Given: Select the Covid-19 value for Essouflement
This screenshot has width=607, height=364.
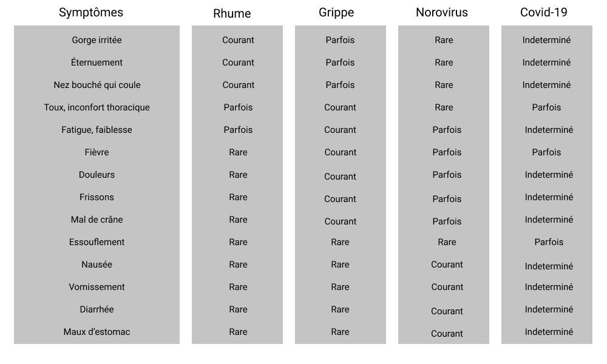Looking at the screenshot, I should [x=549, y=242].
